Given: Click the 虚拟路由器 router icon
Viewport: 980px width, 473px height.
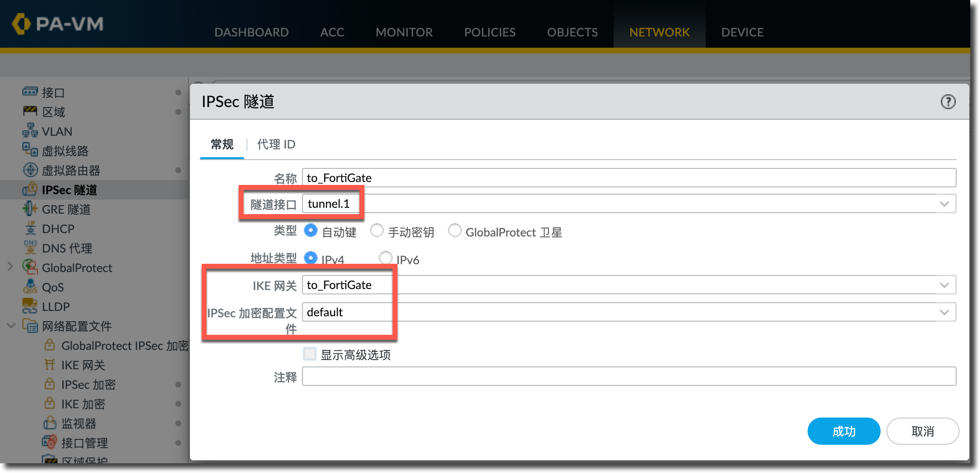Looking at the screenshot, I should (x=30, y=170).
